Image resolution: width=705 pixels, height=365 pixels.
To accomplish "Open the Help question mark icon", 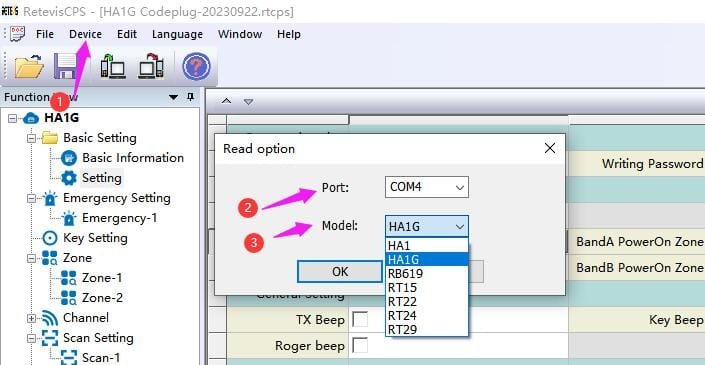I will click(196, 67).
